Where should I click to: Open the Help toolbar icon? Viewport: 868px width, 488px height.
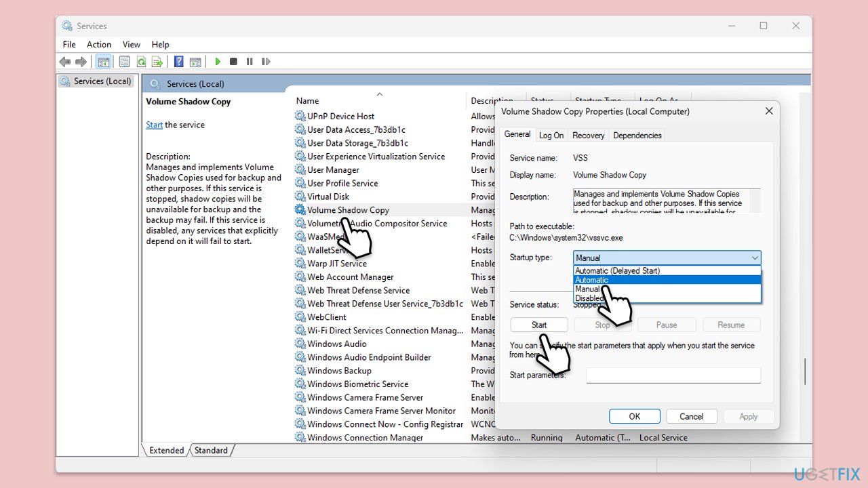(178, 62)
